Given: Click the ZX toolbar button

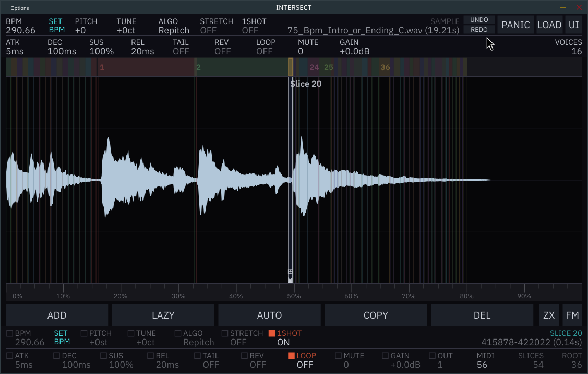Looking at the screenshot, I should tap(548, 315).
